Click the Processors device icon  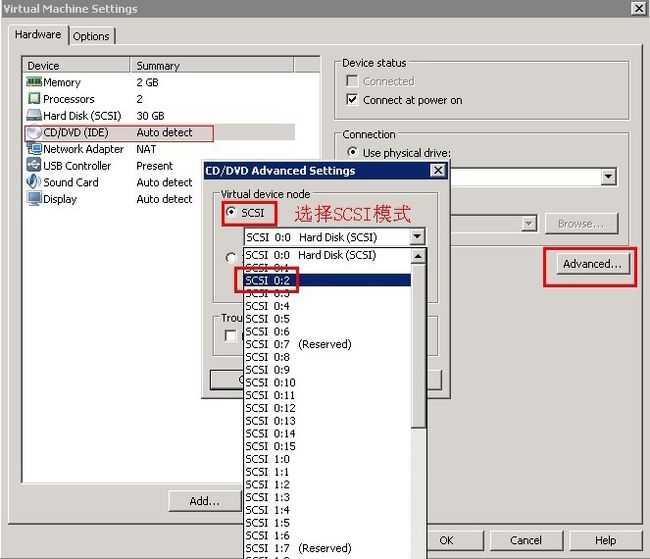34,99
